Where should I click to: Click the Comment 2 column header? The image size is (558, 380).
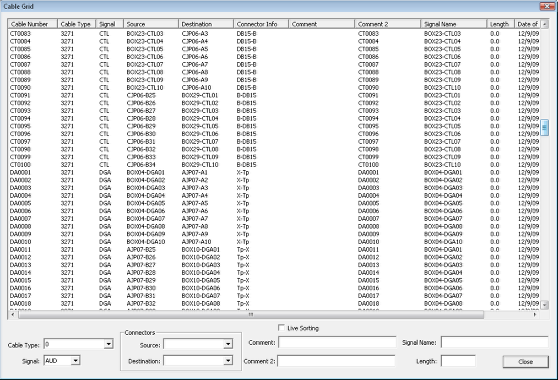pos(388,24)
